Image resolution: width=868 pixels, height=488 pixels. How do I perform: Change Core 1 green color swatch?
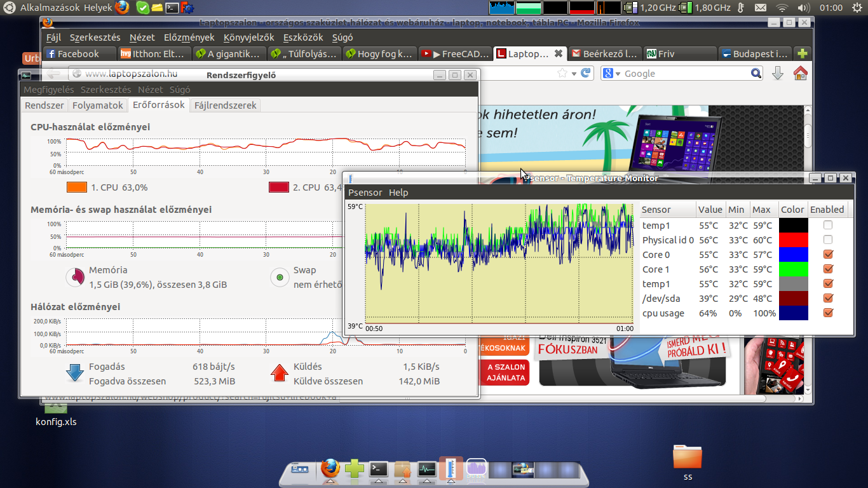coord(793,269)
